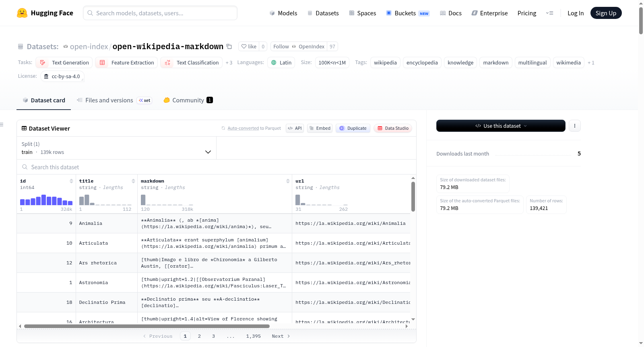The width and height of the screenshot is (644, 347).
Task: Open Data Studio
Action: point(392,128)
